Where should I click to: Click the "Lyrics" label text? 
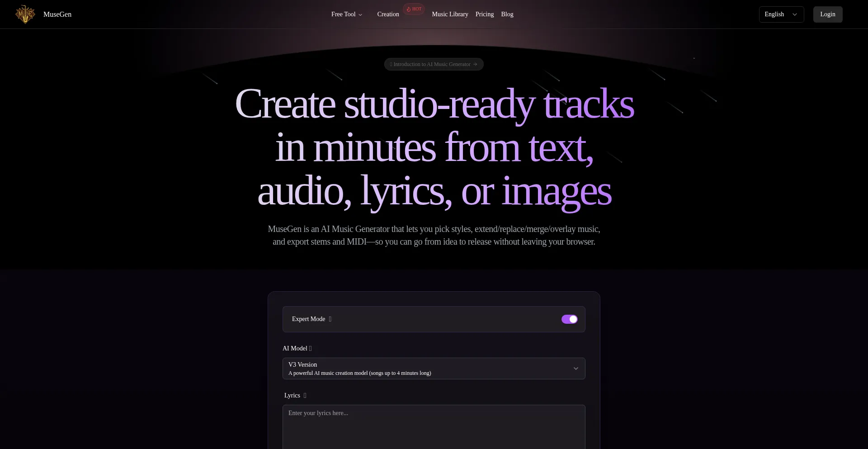[x=292, y=396]
